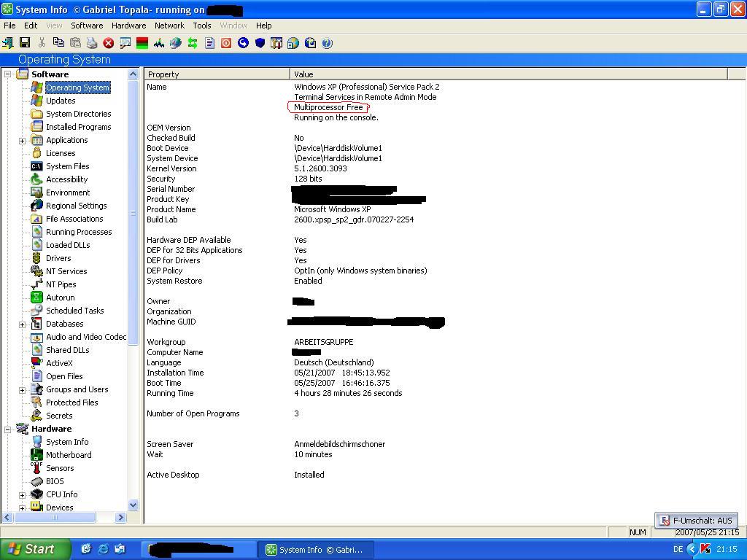Viewport: 747px width, 560px height.
Task: Open NT Services tree item
Action: point(66,271)
